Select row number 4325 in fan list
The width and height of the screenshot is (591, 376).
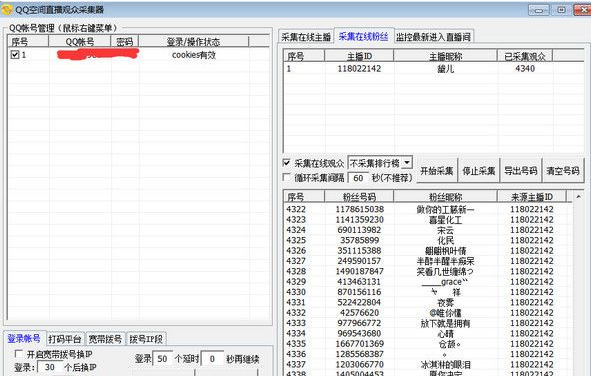[x=296, y=240]
